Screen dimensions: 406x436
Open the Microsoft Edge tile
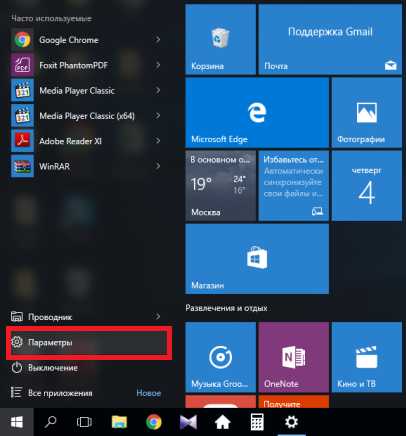(x=257, y=113)
